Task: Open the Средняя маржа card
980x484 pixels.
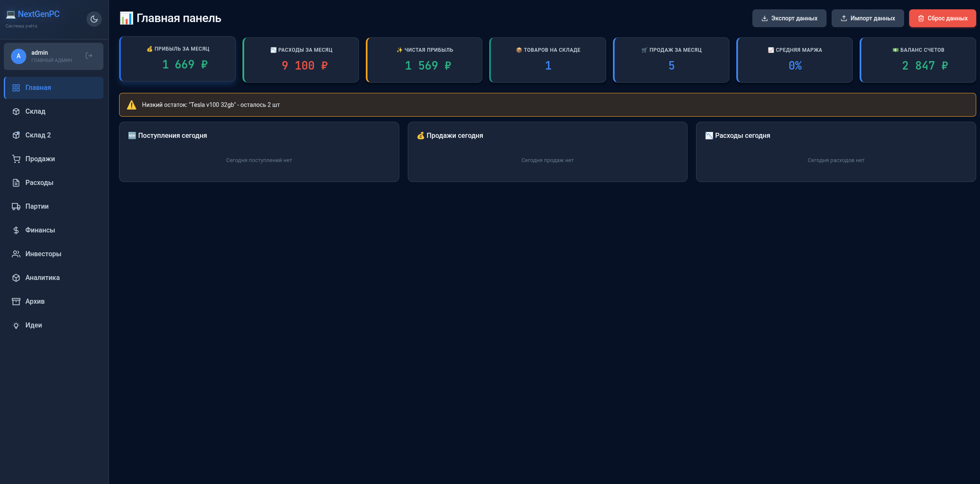Action: (795, 60)
